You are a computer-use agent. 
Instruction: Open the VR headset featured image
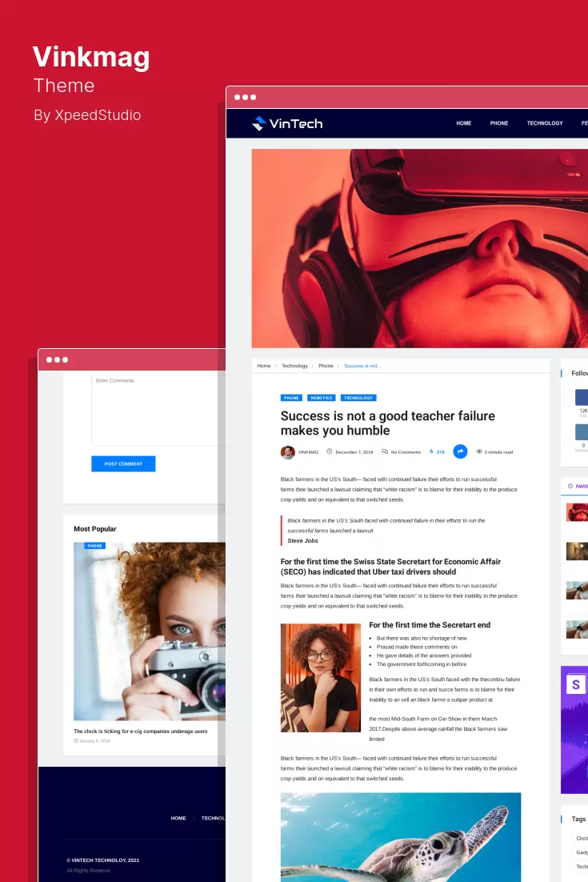coord(419,248)
